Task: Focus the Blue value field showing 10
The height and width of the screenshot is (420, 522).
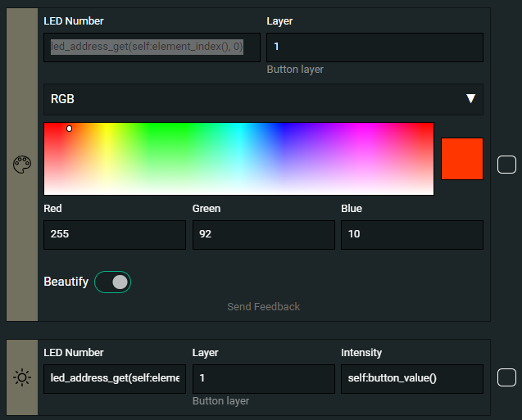Action: pyautogui.click(x=411, y=234)
